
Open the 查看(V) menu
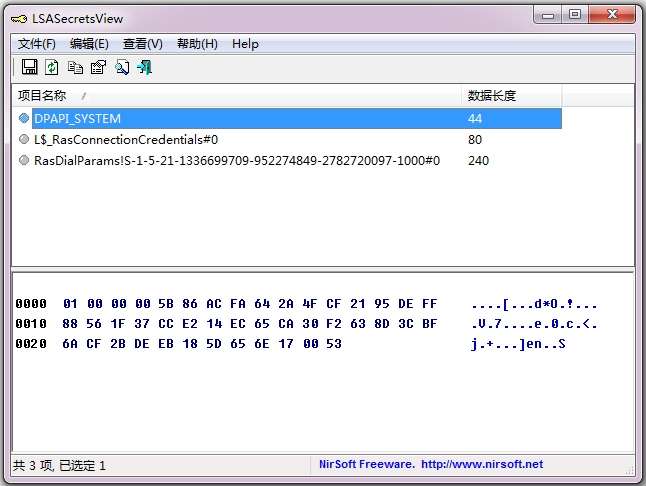point(143,44)
